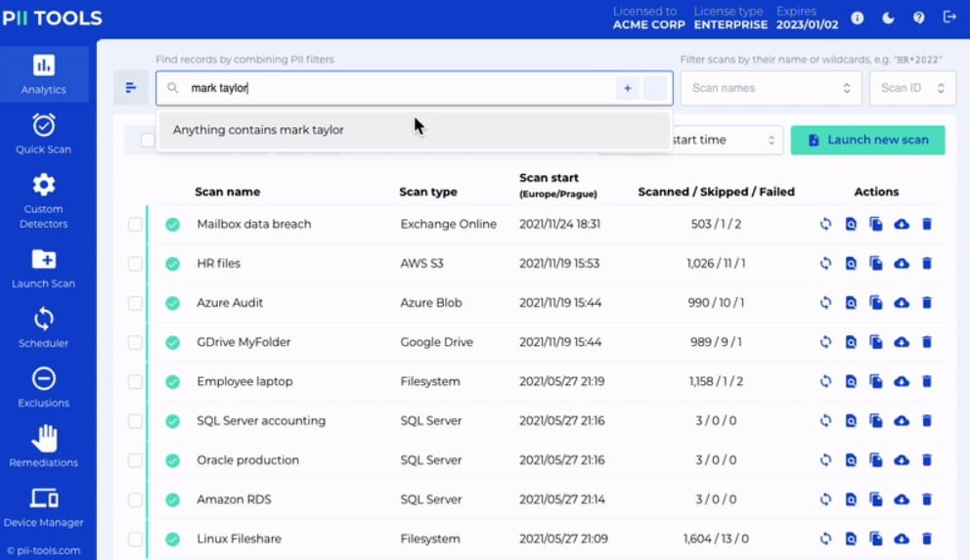Open the Scan ID dropdown
This screenshot has height=560, width=970.
912,88
